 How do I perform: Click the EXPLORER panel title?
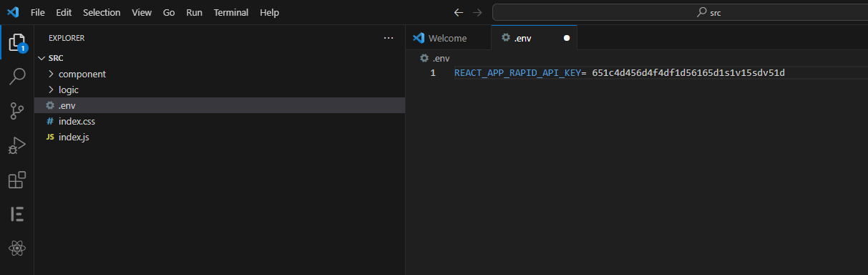point(67,38)
